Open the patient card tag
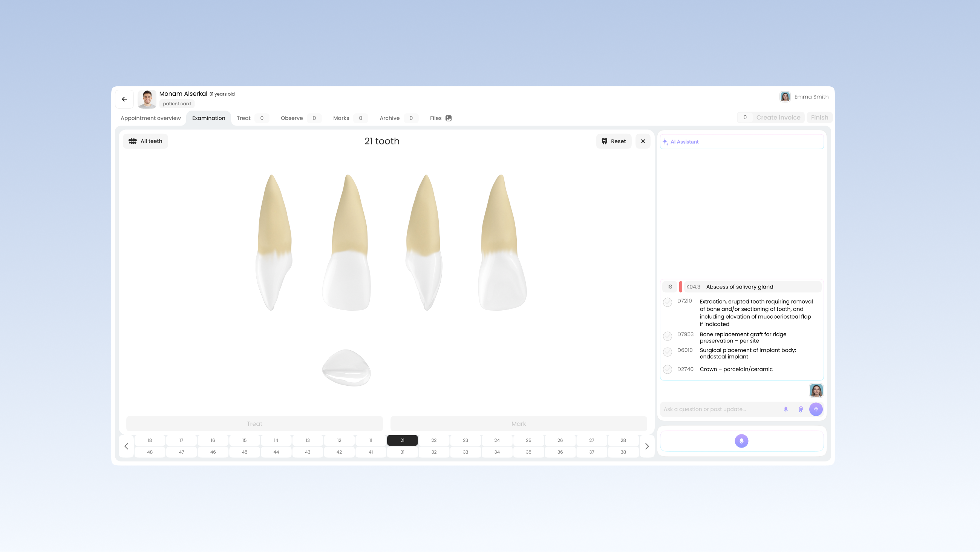 pyautogui.click(x=177, y=104)
